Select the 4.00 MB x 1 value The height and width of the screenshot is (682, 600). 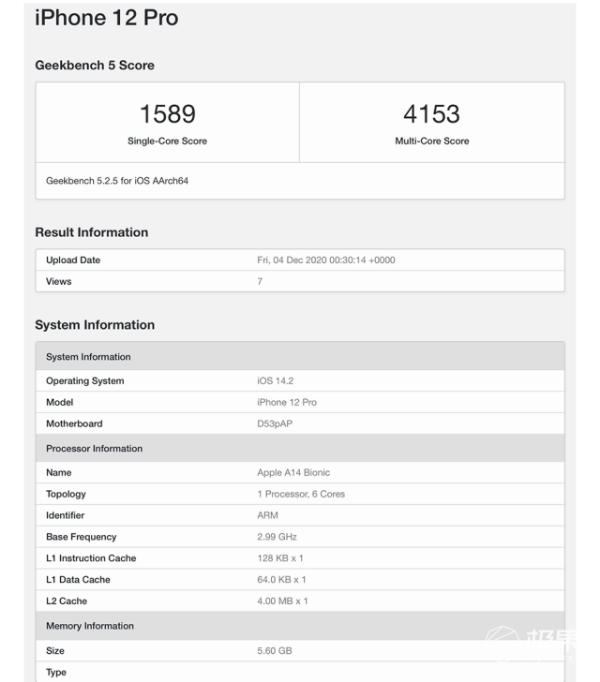click(282, 601)
